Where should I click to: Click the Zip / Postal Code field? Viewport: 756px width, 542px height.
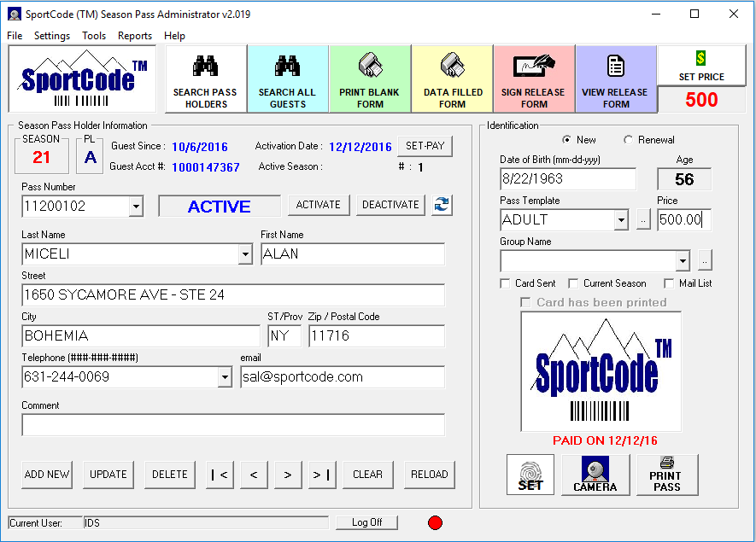pos(377,335)
